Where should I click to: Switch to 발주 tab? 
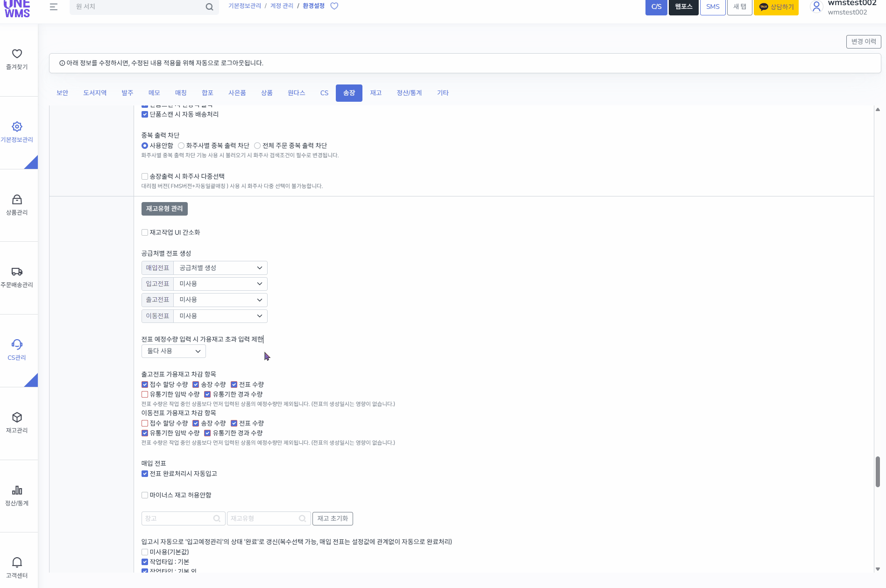pos(128,93)
